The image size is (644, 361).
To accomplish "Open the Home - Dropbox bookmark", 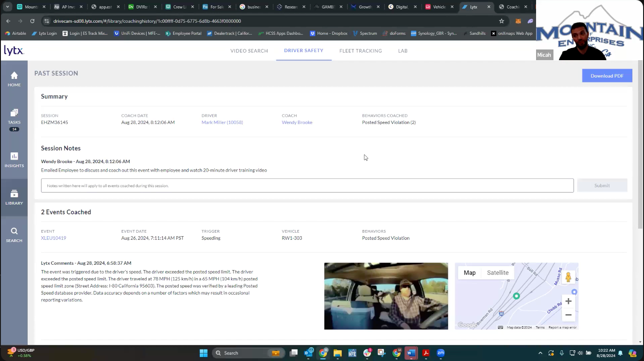I will tap(329, 33).
